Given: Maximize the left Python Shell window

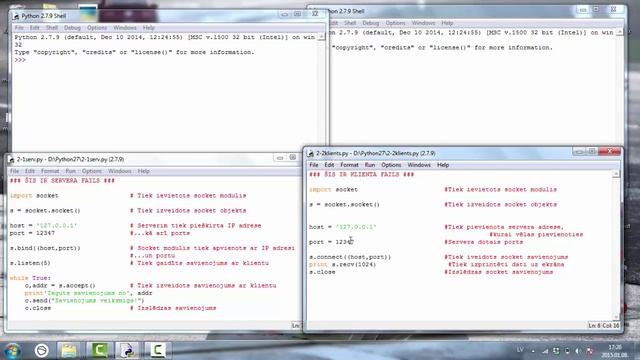Looking at the screenshot, I should tap(298, 14).
